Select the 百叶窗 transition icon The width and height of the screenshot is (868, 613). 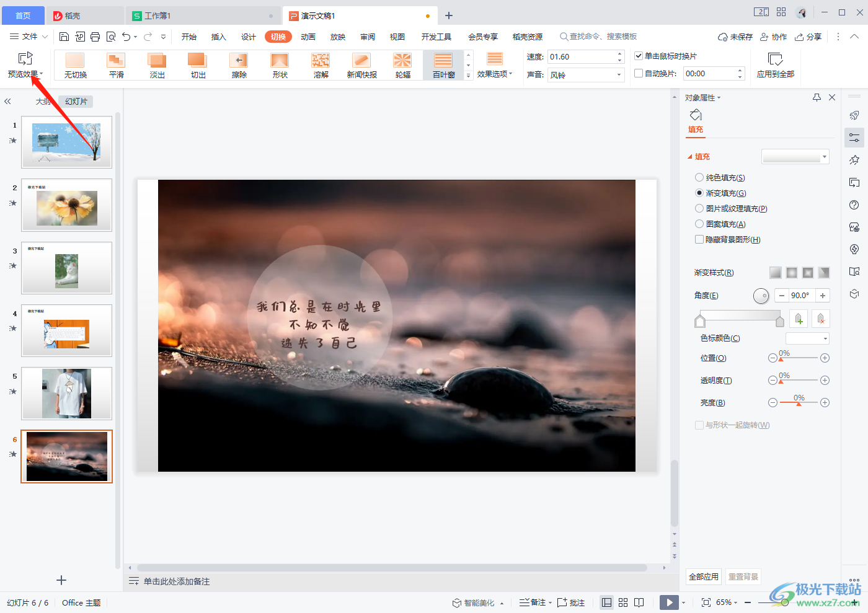(443, 60)
